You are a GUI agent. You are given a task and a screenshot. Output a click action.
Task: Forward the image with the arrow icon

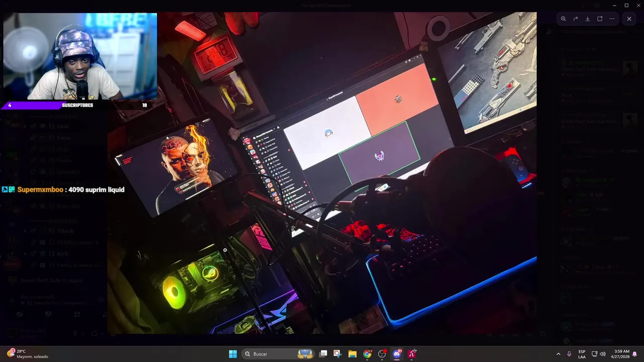(x=576, y=19)
